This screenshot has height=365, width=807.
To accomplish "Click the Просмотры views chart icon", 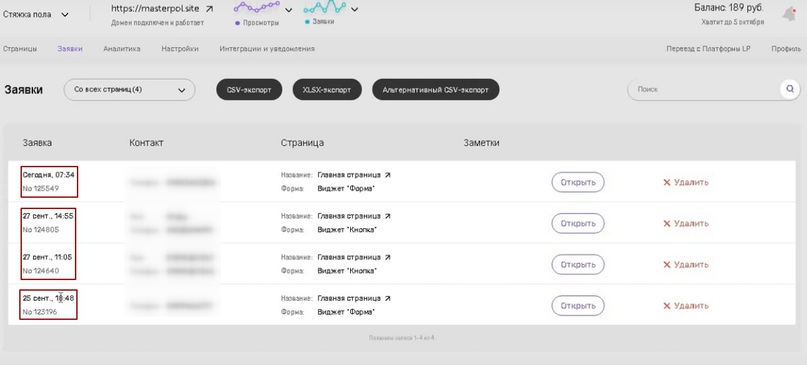I will 257,8.
